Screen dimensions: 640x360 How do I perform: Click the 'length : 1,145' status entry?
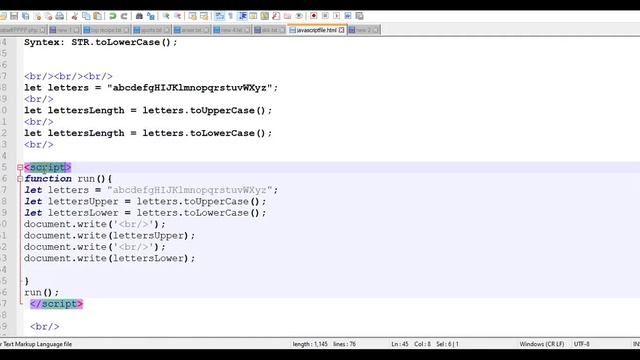click(x=310, y=344)
